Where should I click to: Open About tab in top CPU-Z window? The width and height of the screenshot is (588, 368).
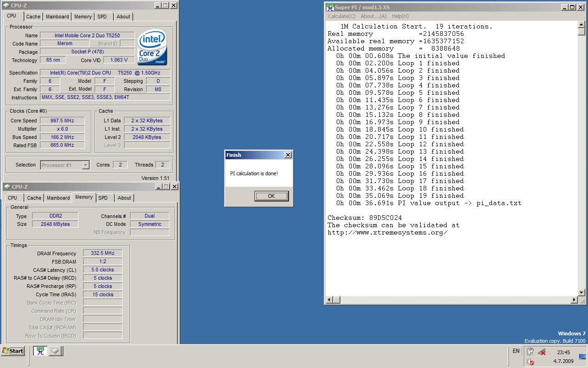pyautogui.click(x=123, y=17)
